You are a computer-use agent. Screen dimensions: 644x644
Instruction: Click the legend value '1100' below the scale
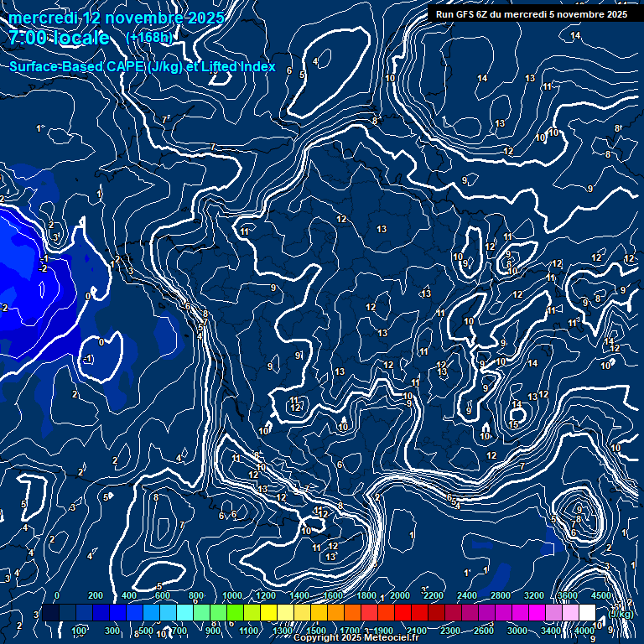click(x=249, y=631)
